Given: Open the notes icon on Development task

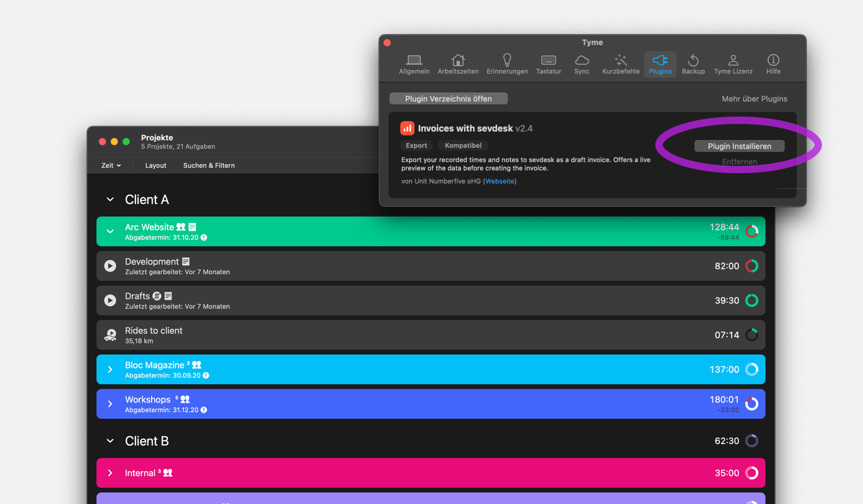Looking at the screenshot, I should pyautogui.click(x=186, y=261).
